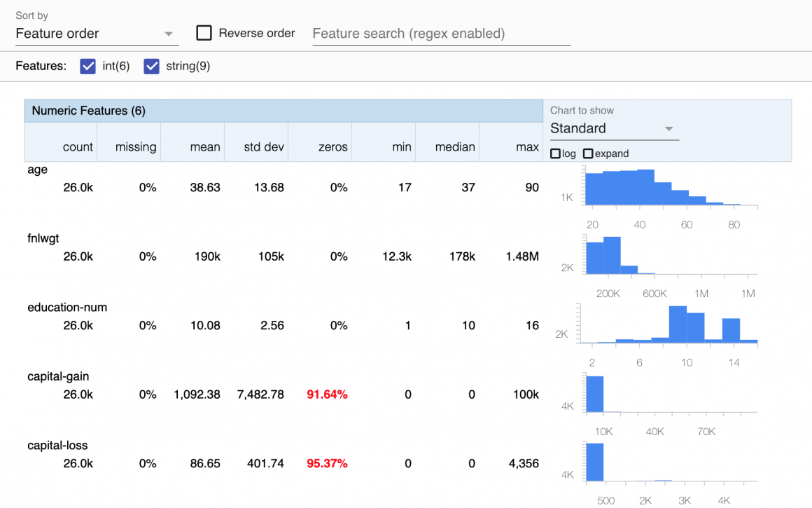Click the tall capital-gain histogram bar

click(594, 394)
